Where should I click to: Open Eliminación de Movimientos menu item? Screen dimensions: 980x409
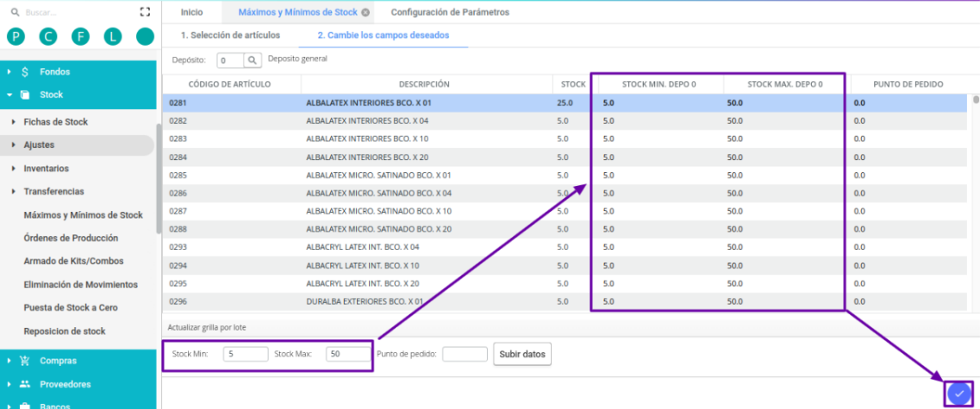[x=81, y=284]
